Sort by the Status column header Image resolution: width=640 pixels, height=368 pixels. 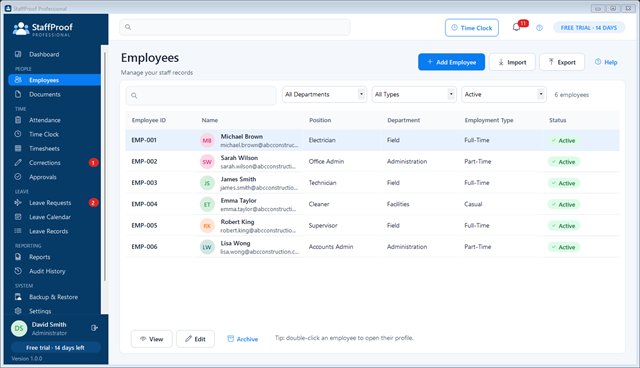click(x=558, y=120)
